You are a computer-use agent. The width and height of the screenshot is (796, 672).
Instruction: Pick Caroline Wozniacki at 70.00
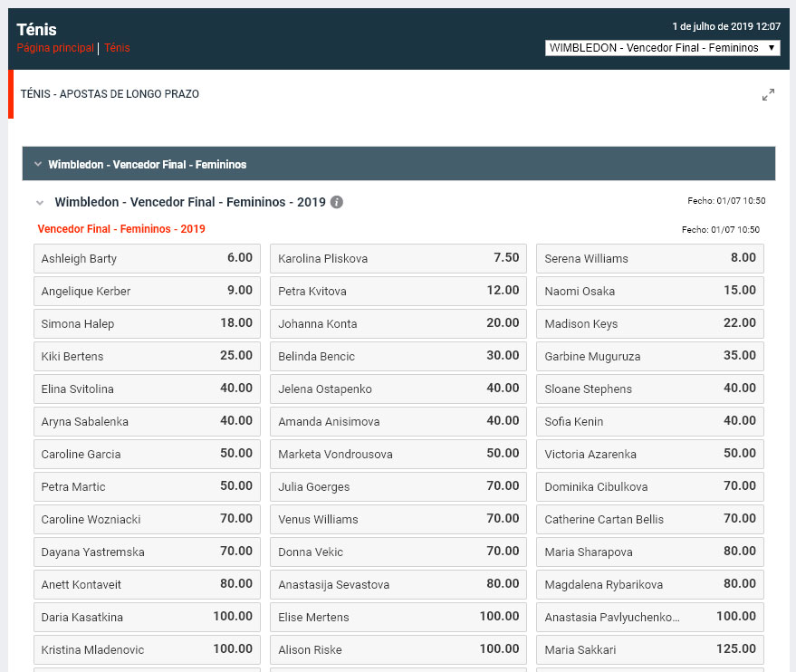tap(148, 519)
